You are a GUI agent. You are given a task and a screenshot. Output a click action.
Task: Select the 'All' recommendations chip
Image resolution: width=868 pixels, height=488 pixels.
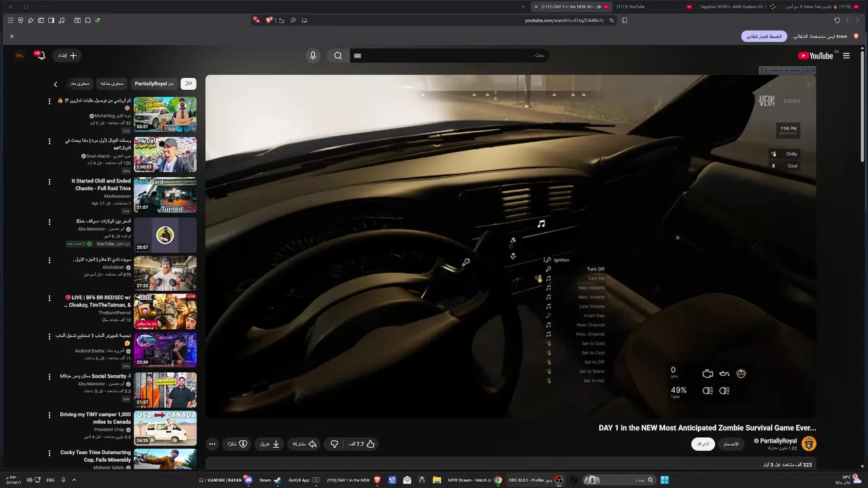189,83
